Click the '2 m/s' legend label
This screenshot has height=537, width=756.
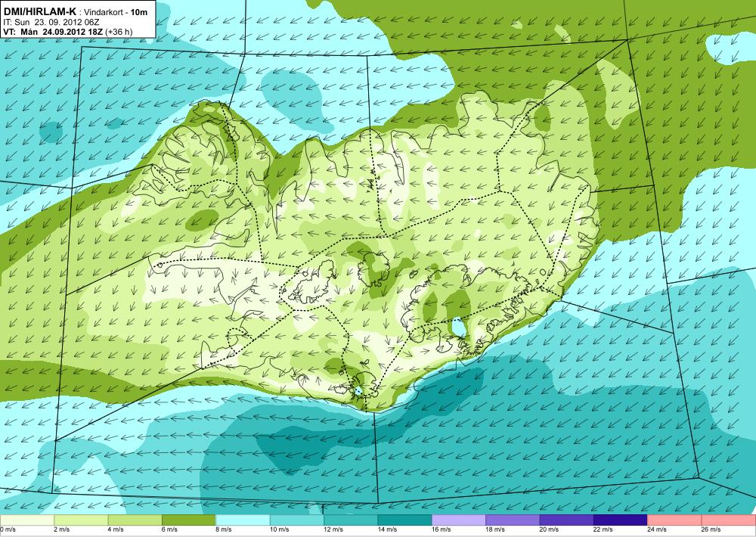(62, 529)
